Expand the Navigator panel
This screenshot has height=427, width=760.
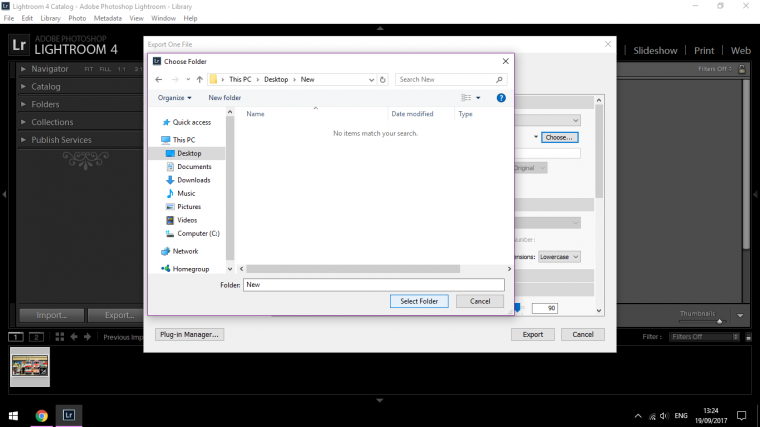[23, 69]
